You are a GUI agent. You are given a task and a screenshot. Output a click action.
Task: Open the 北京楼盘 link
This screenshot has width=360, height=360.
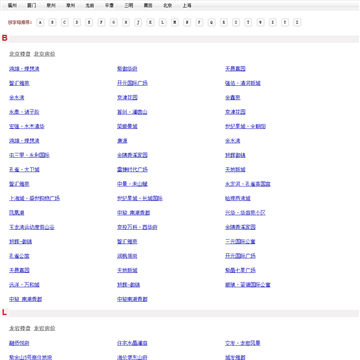coord(20,54)
